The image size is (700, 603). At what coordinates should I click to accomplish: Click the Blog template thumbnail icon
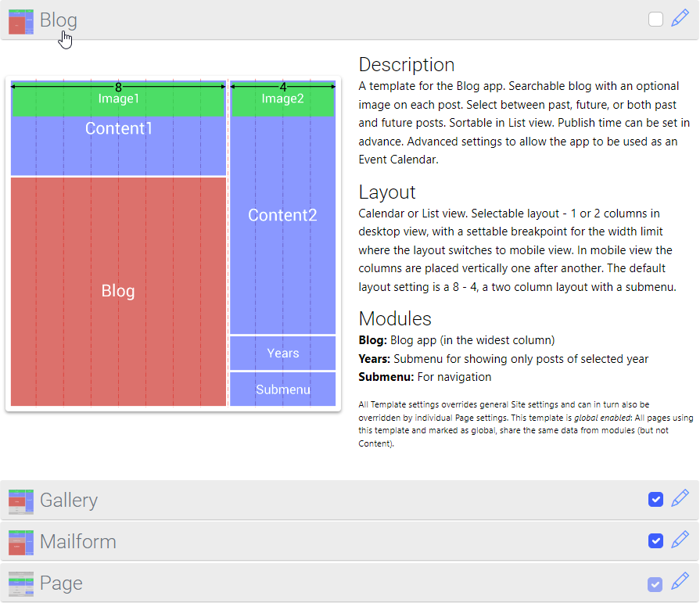tap(21, 21)
